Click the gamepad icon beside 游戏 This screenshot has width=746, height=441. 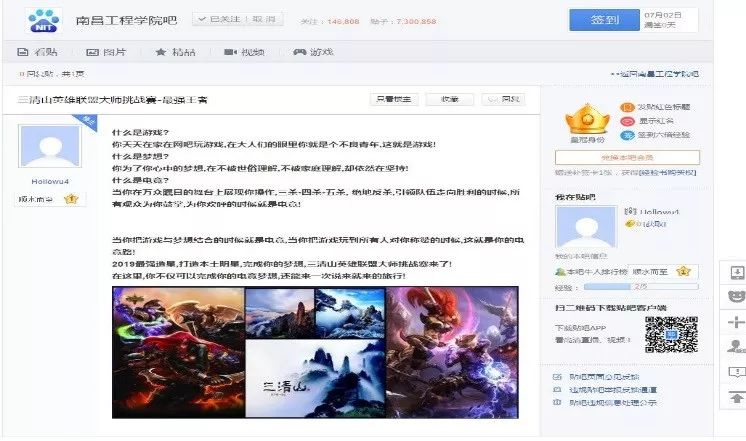(x=300, y=52)
